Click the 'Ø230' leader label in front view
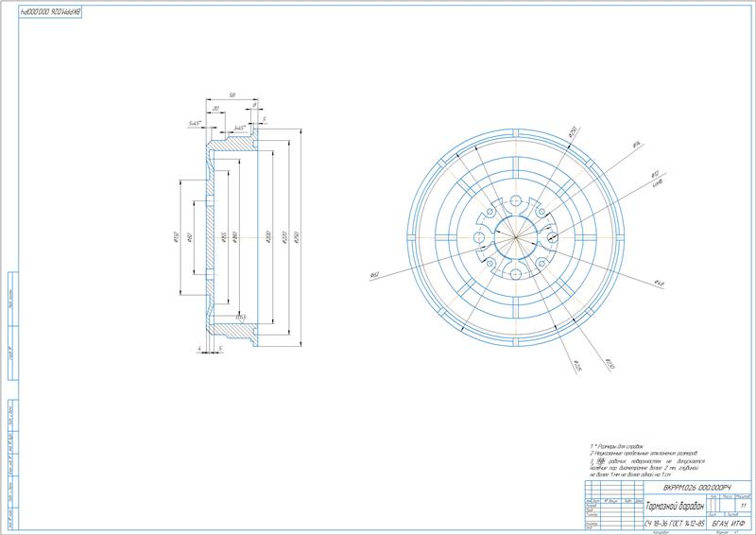Screen dimensions: 756x535 (x=610, y=364)
